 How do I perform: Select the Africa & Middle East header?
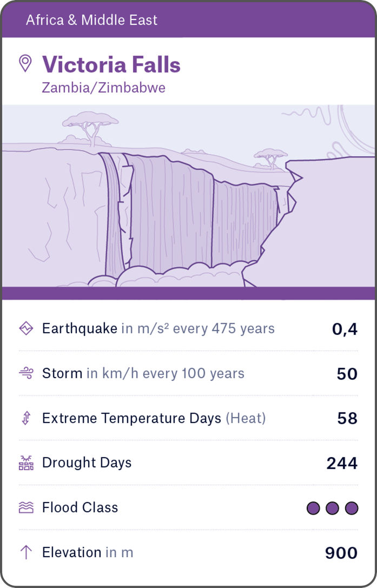[92, 21]
